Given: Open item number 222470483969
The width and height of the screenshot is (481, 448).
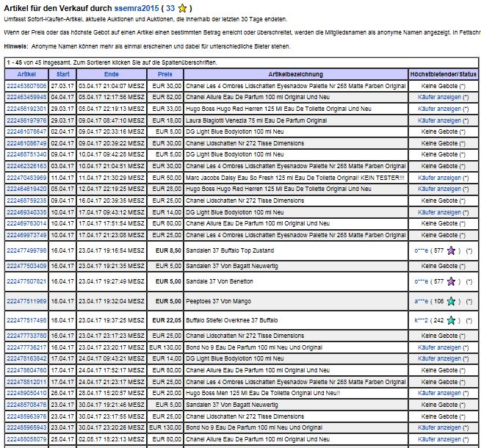Looking at the screenshot, I should (x=26, y=178).
